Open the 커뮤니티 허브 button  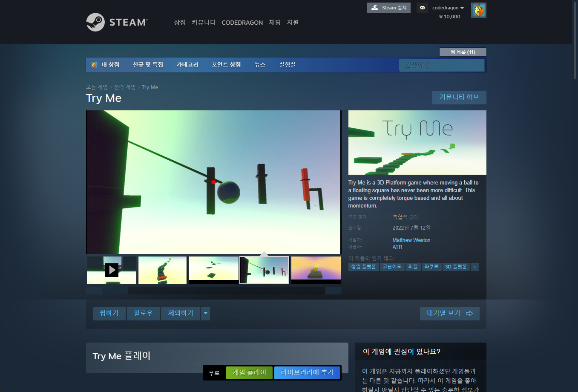coord(459,97)
